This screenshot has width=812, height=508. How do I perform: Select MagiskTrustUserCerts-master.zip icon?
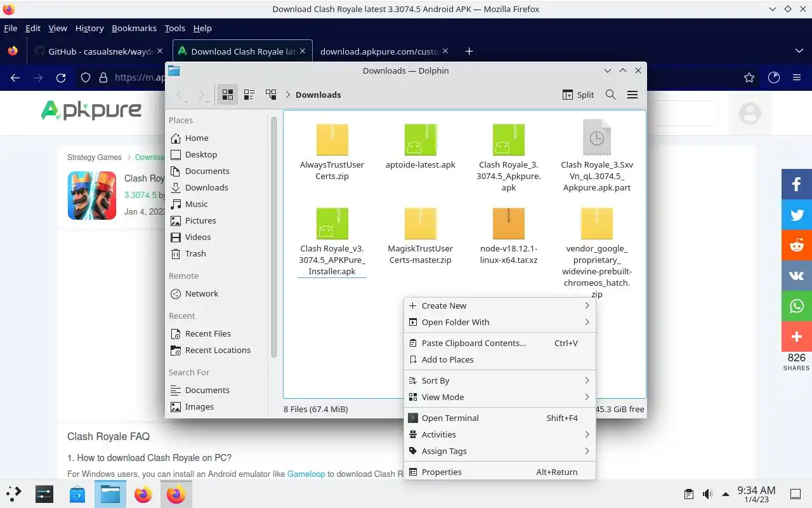click(x=421, y=223)
